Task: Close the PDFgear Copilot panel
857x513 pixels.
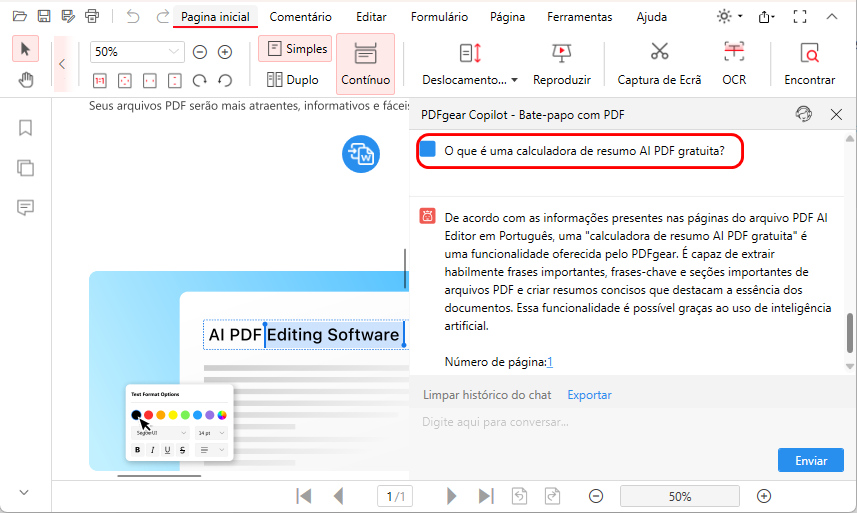Action: pyautogui.click(x=836, y=114)
